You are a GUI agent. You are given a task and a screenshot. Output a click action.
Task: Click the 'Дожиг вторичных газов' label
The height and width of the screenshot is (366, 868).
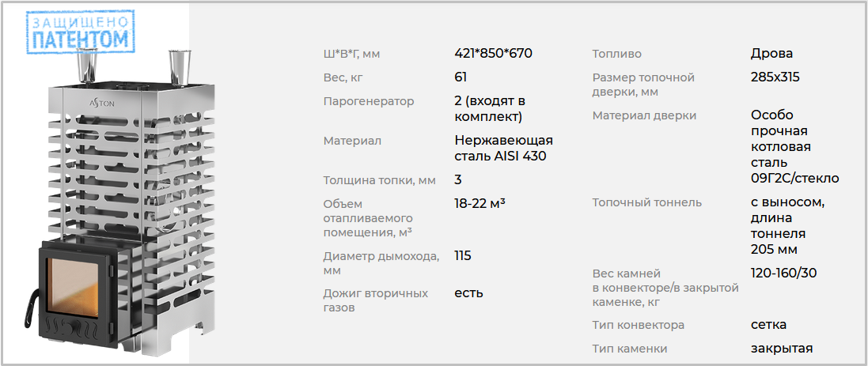(376, 300)
